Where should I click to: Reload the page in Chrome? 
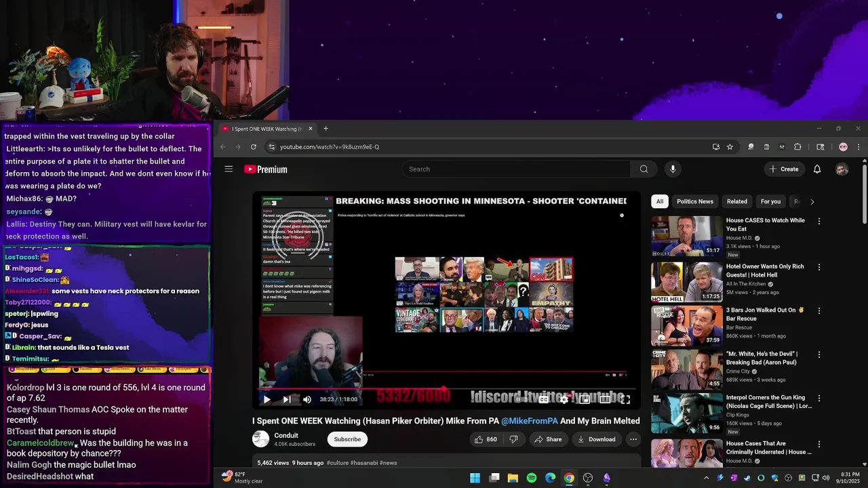tap(254, 146)
